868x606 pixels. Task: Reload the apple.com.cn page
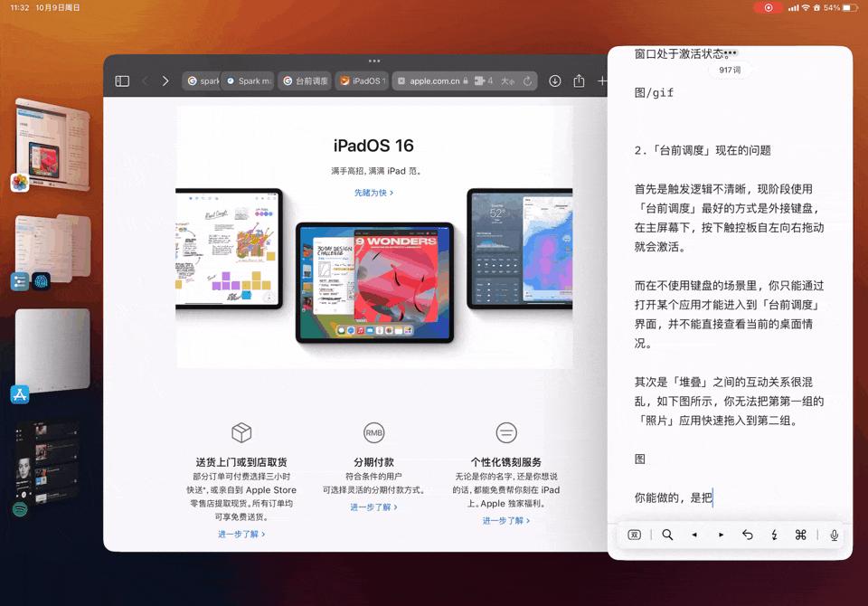click(527, 80)
